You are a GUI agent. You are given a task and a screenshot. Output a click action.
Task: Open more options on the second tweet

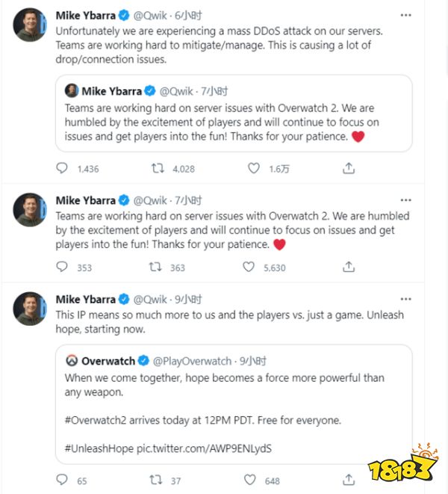tap(405, 200)
